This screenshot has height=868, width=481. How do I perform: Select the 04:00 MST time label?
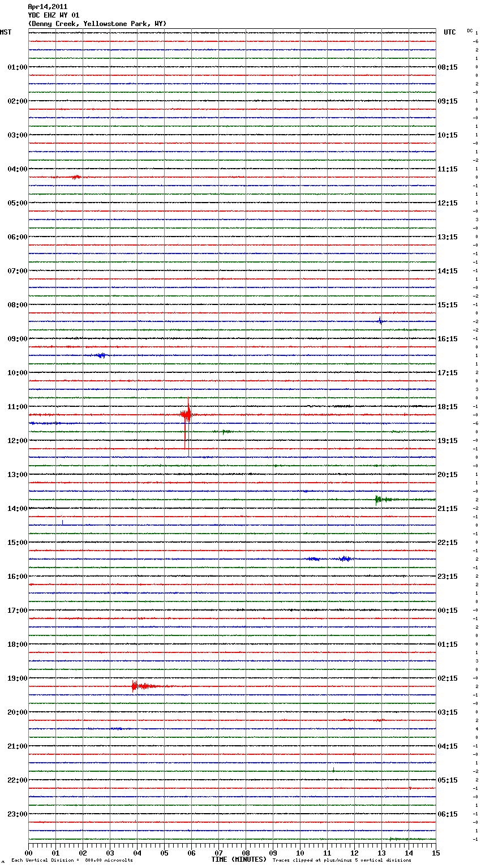point(18,169)
